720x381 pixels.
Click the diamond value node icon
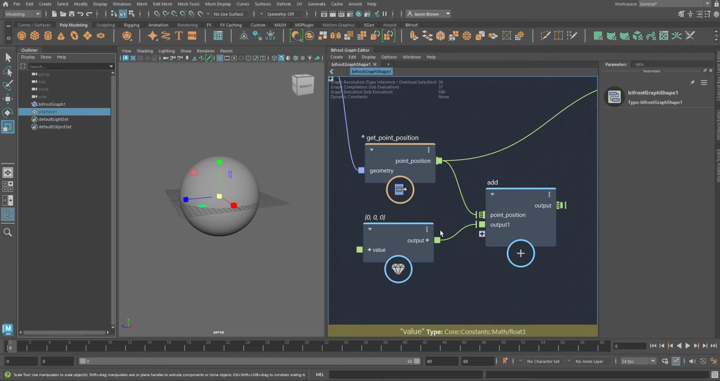click(398, 269)
